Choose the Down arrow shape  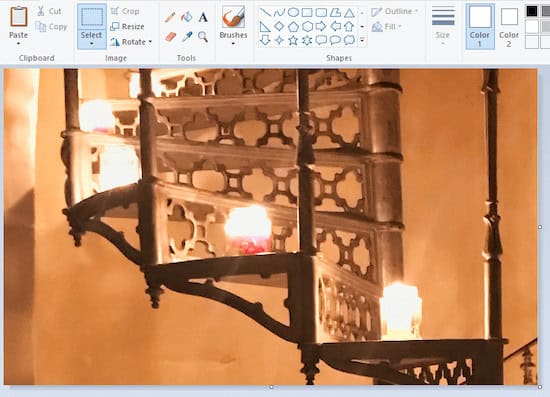265,40
